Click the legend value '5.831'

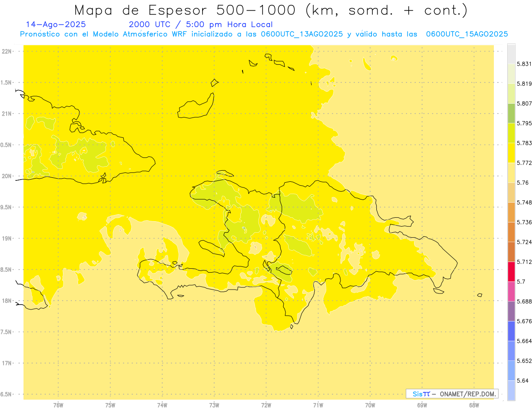(524, 64)
